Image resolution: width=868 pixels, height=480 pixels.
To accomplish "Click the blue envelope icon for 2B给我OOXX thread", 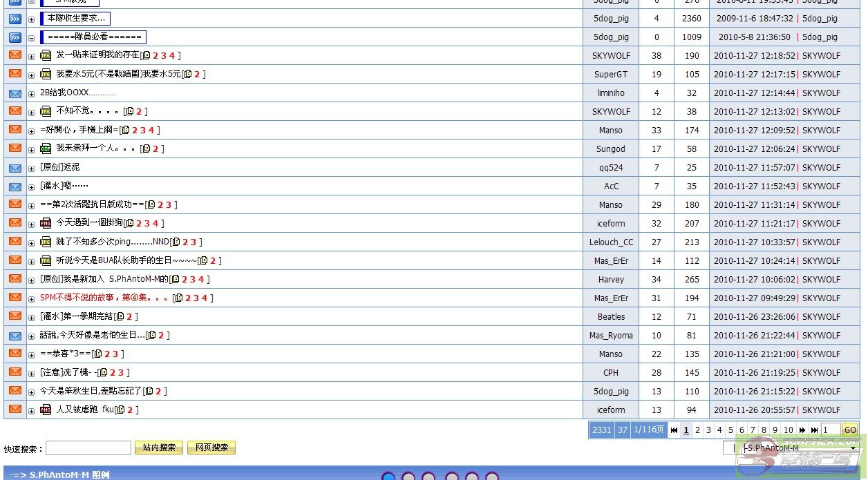I will click(15, 93).
